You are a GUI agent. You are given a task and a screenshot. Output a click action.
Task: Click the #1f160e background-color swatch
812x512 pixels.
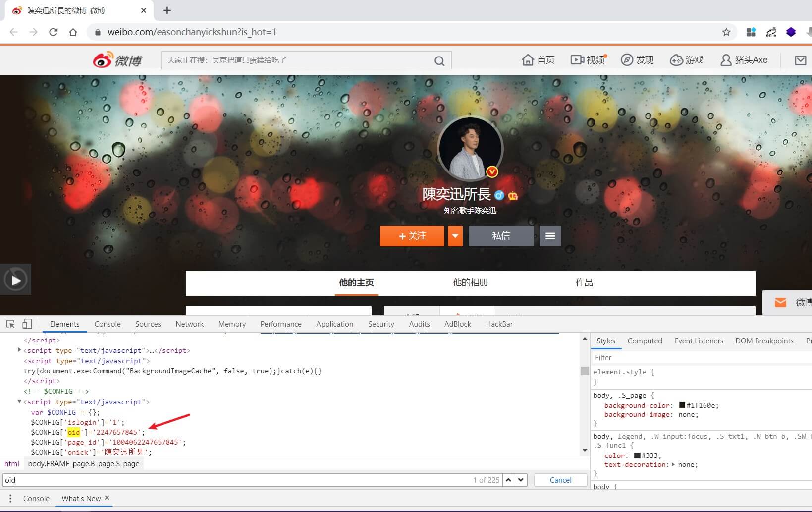pos(682,405)
